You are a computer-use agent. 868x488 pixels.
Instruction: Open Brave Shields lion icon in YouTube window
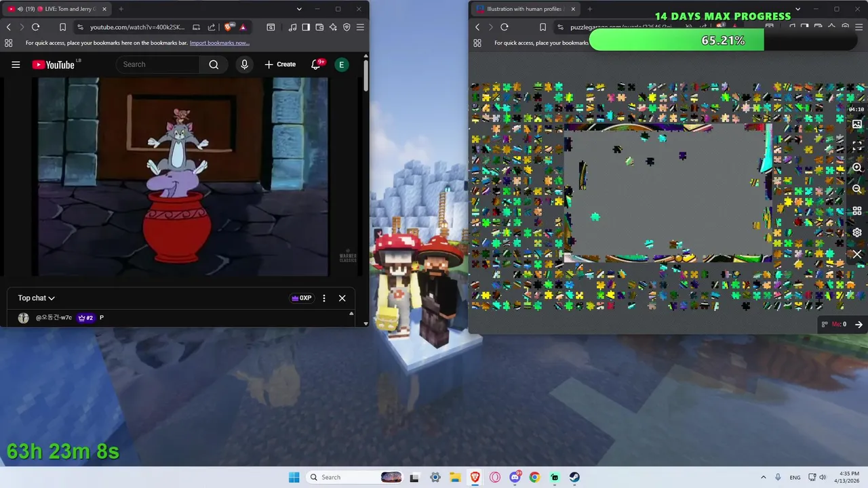tap(229, 27)
